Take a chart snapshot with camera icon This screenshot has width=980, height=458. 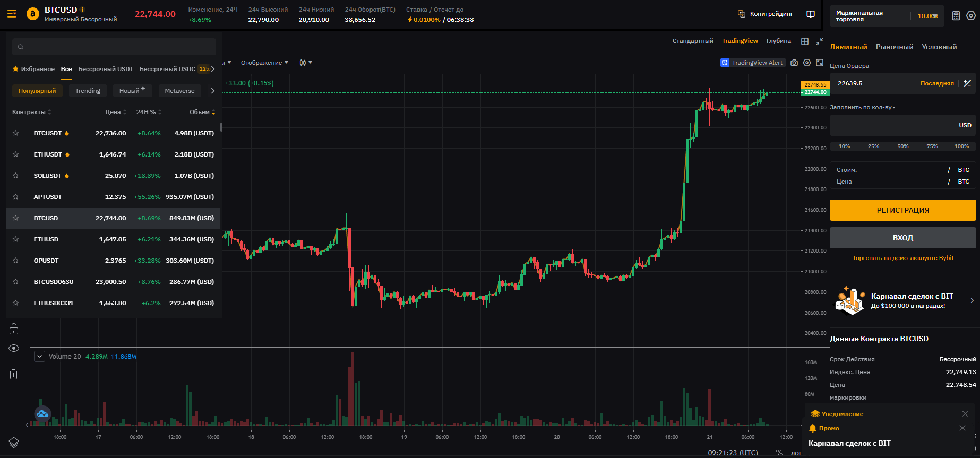click(x=794, y=63)
